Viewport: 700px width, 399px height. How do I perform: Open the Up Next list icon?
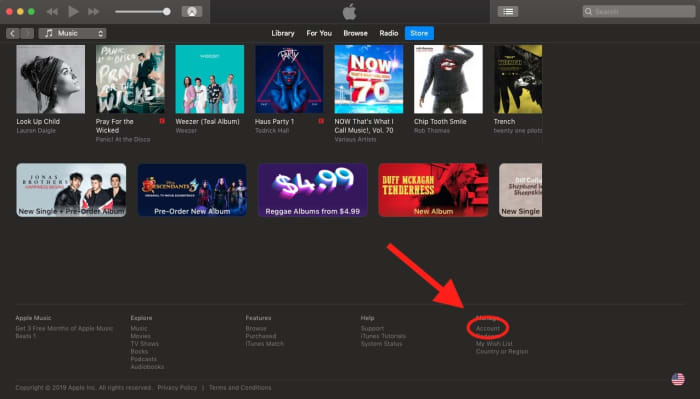pos(508,12)
